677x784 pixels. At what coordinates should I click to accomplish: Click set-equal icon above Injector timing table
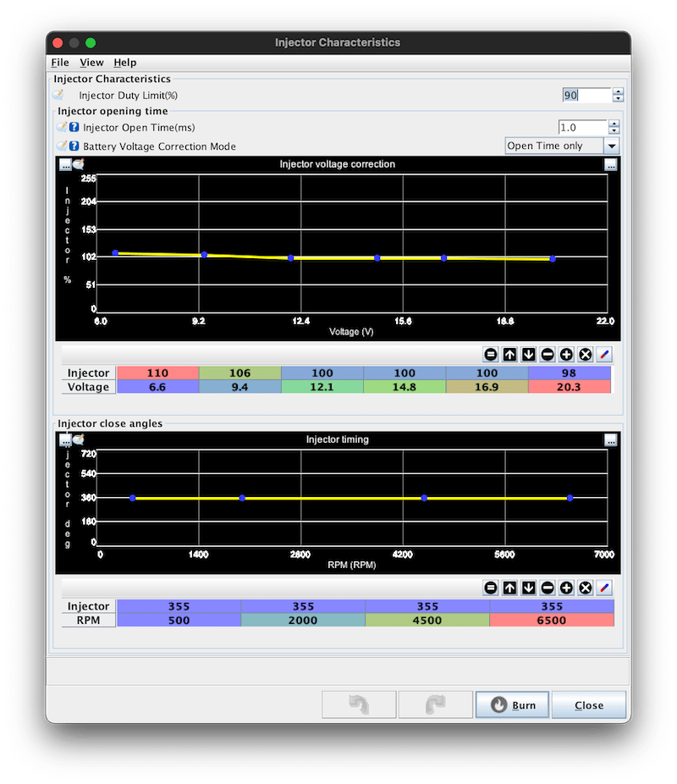[490, 588]
